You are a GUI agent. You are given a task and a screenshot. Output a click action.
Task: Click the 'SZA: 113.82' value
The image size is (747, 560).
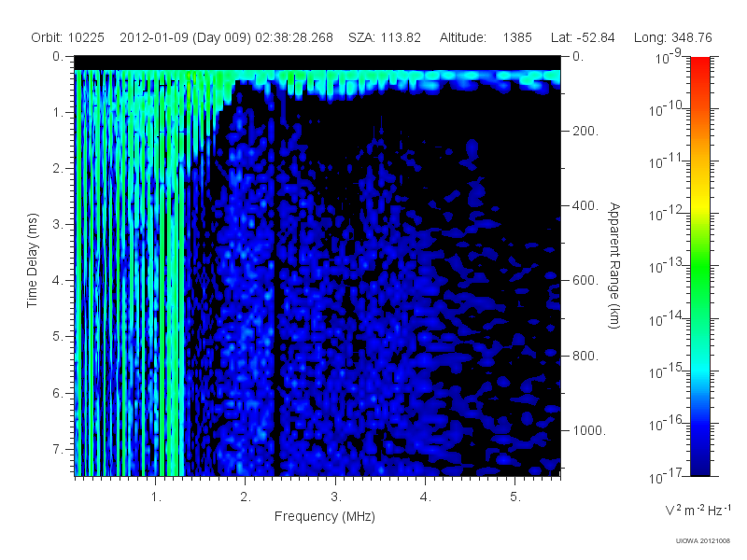(x=385, y=37)
